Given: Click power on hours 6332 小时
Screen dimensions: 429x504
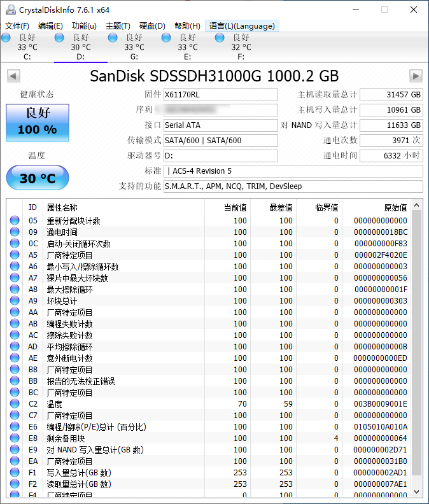Looking at the screenshot, I should (x=391, y=156).
